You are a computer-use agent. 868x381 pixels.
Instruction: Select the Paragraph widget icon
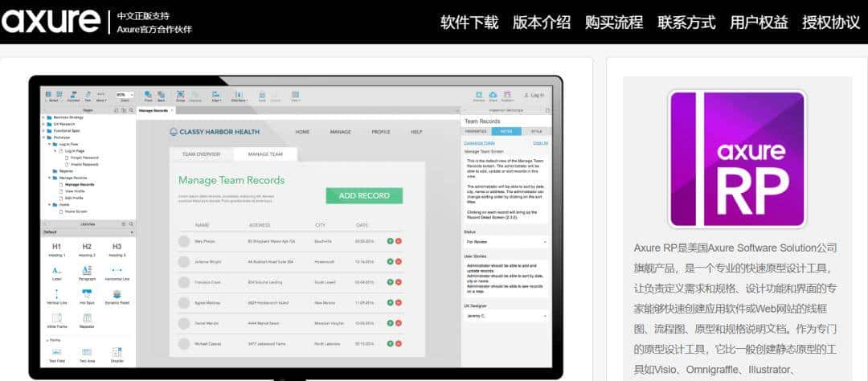pos(87,270)
